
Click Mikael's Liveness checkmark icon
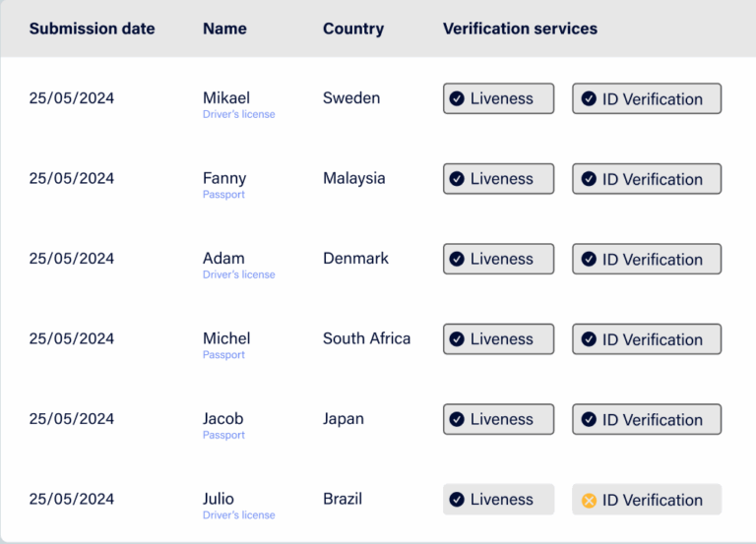click(x=457, y=98)
